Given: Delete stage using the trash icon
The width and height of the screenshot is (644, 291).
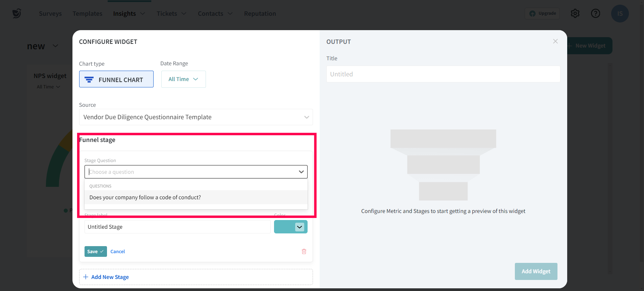Looking at the screenshot, I should coord(304,251).
